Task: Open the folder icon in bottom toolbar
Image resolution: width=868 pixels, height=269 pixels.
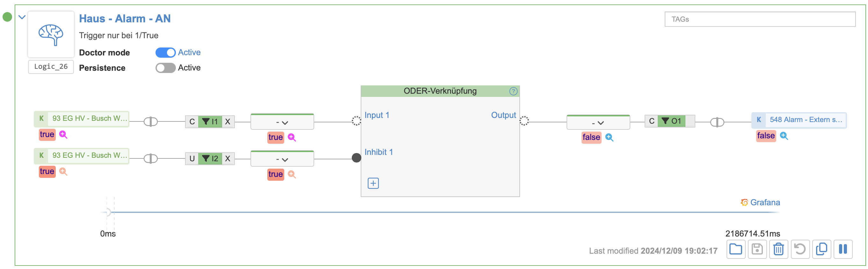Action: (x=735, y=249)
